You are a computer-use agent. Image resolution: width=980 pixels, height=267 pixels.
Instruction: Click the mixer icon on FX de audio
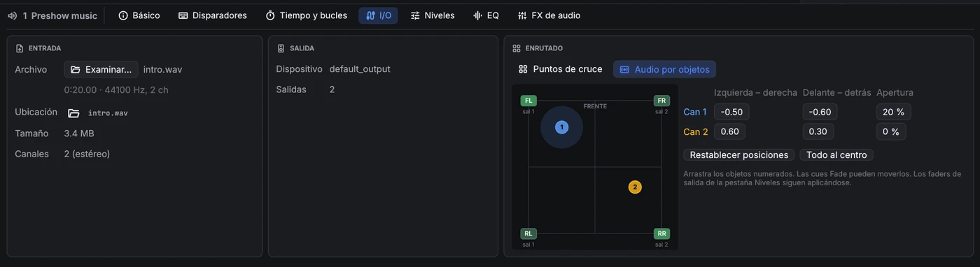[x=522, y=15]
